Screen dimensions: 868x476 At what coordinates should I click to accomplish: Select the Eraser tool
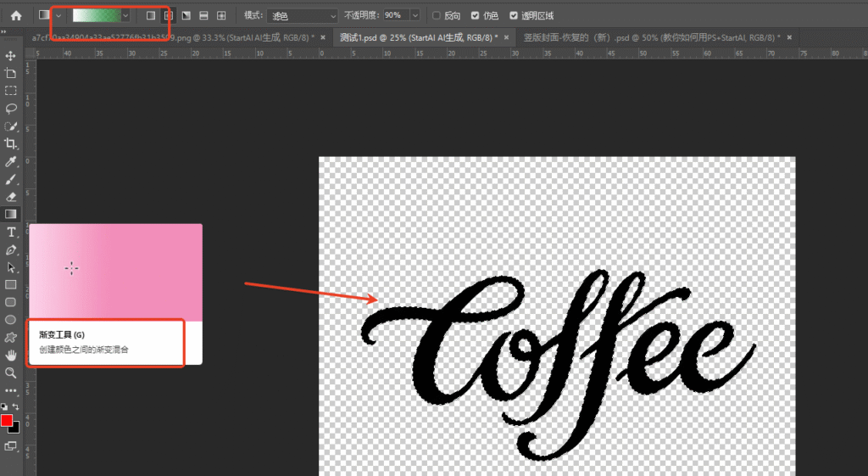click(11, 197)
